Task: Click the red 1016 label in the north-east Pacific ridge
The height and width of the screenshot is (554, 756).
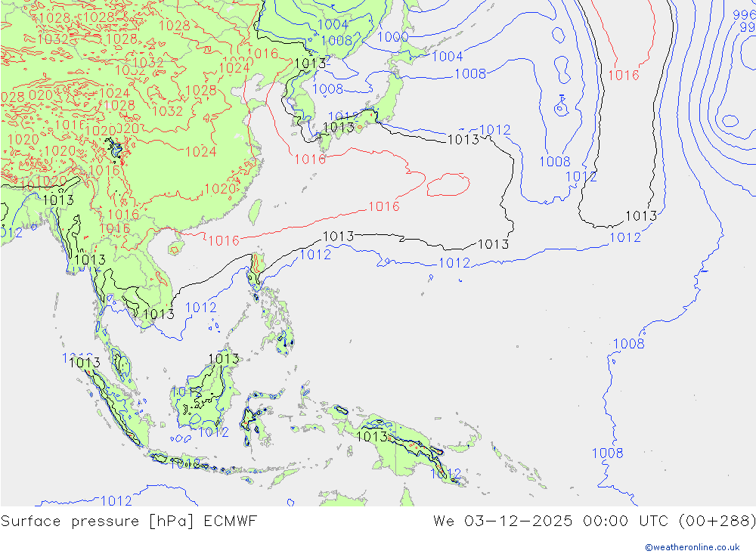Action: [624, 76]
